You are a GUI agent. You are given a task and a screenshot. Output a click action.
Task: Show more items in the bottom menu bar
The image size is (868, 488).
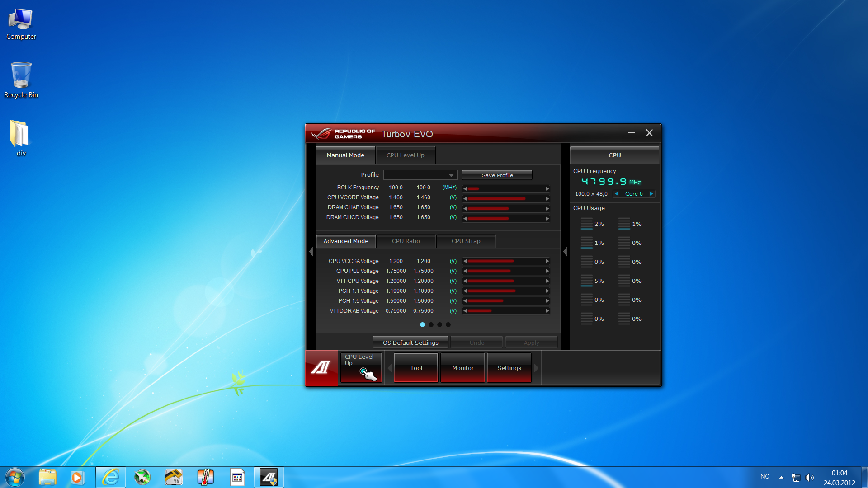pos(536,368)
